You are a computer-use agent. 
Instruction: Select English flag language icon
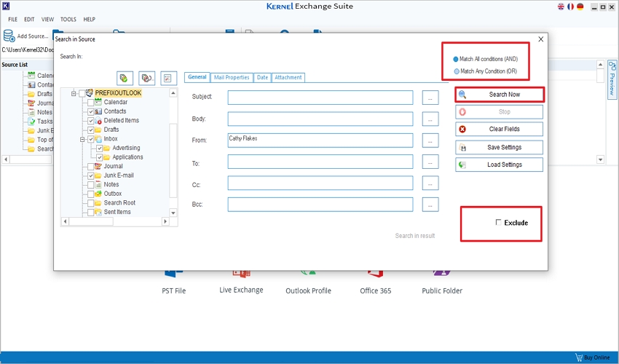[x=561, y=7]
